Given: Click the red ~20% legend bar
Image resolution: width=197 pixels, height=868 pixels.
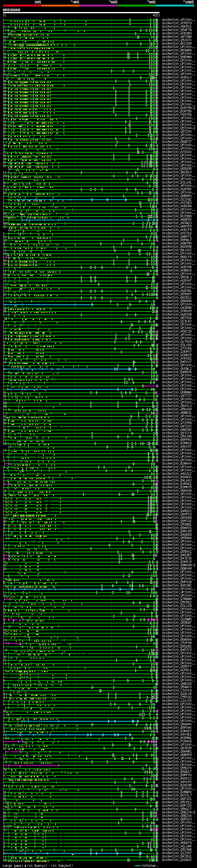Looking at the screenshot, I should [x=22, y=6].
